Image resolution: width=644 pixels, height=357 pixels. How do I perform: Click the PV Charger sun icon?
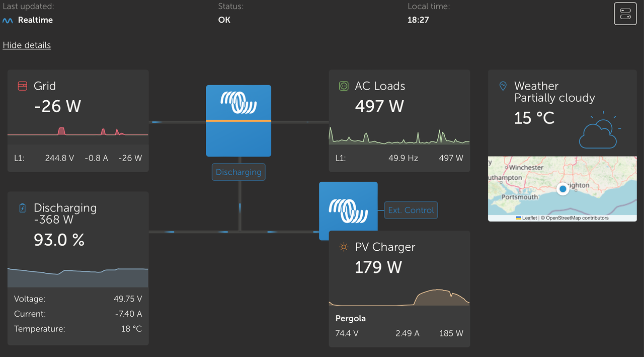click(x=344, y=247)
